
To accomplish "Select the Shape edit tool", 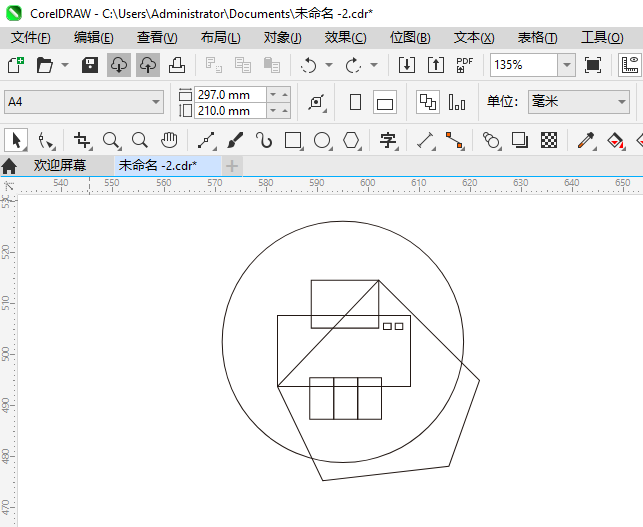I will pos(46,140).
